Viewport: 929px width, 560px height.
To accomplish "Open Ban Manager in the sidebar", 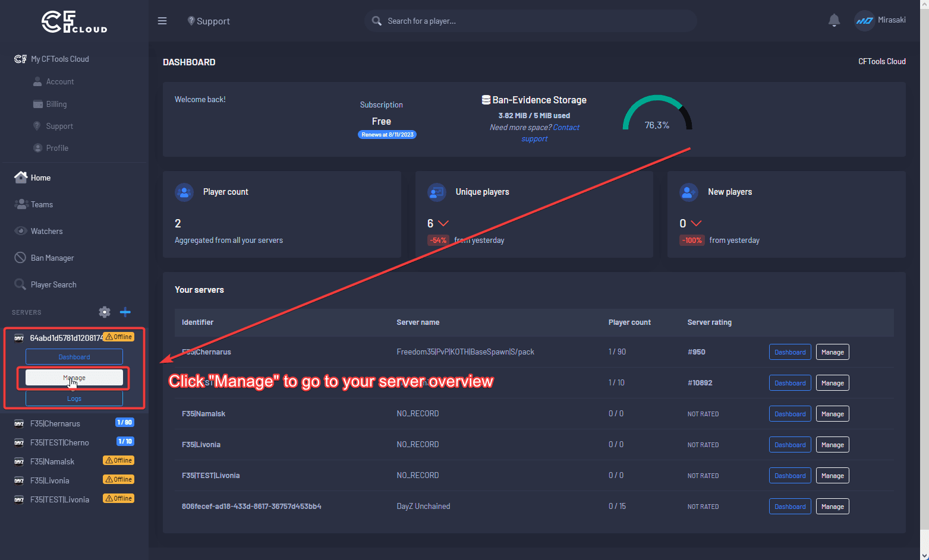I will (x=52, y=258).
